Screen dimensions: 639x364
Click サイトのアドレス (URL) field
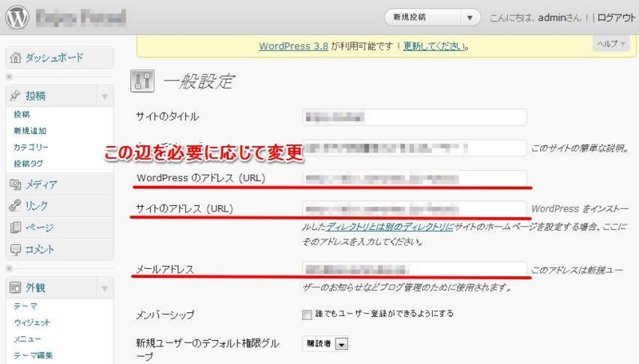(414, 209)
